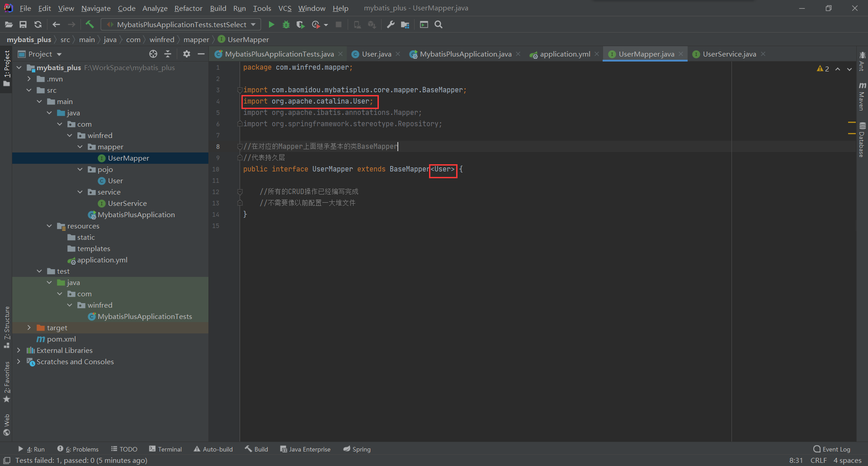This screenshot has width=868, height=466.
Task: Click the yellow warning stripe marker
Action: point(852,123)
